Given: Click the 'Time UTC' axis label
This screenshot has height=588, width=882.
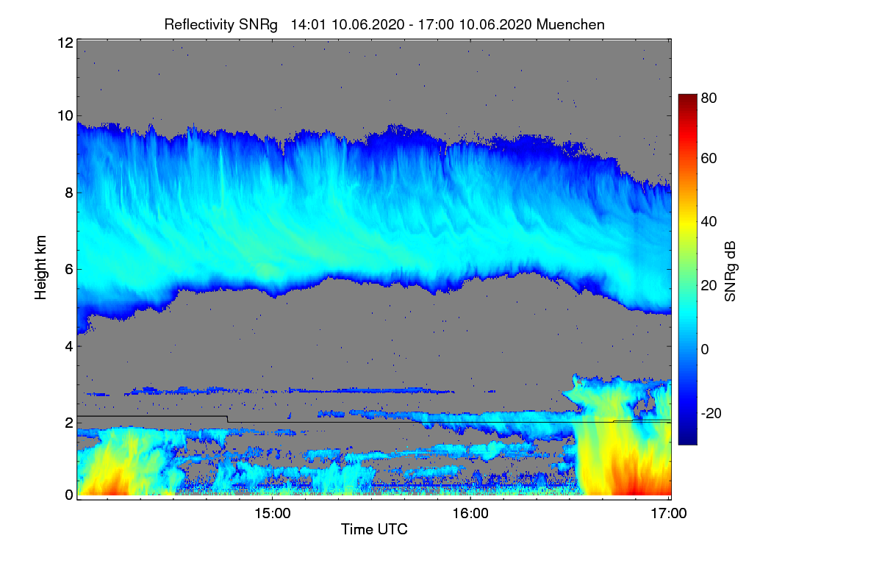Looking at the screenshot, I should coord(374,529).
